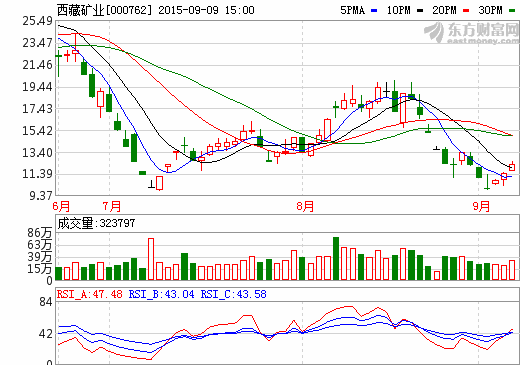Click the last red candlestick on the right
Viewport: 520px width, 365px height.
click(512, 167)
